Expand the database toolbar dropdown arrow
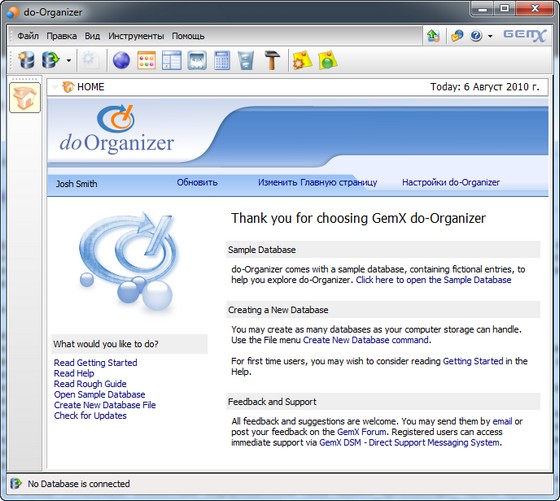 point(69,60)
